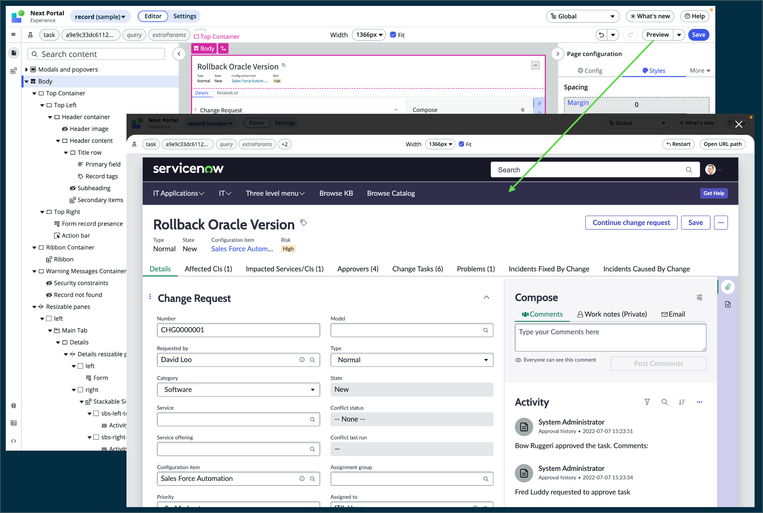Open Compose settings sliders icon

[699, 297]
